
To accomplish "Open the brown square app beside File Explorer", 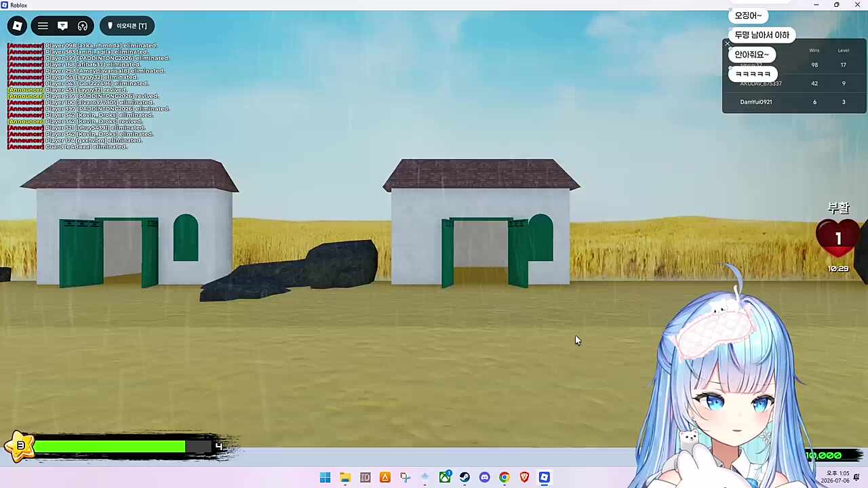I will tap(365, 477).
